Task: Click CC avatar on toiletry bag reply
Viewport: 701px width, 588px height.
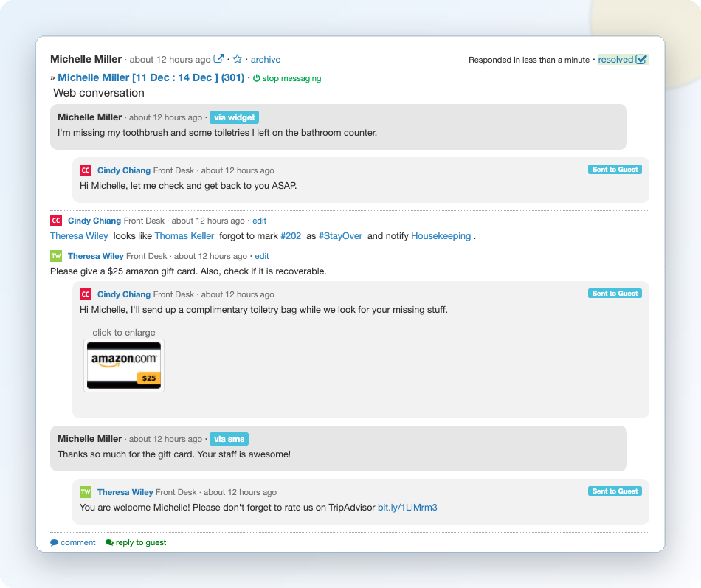Action: (x=86, y=294)
